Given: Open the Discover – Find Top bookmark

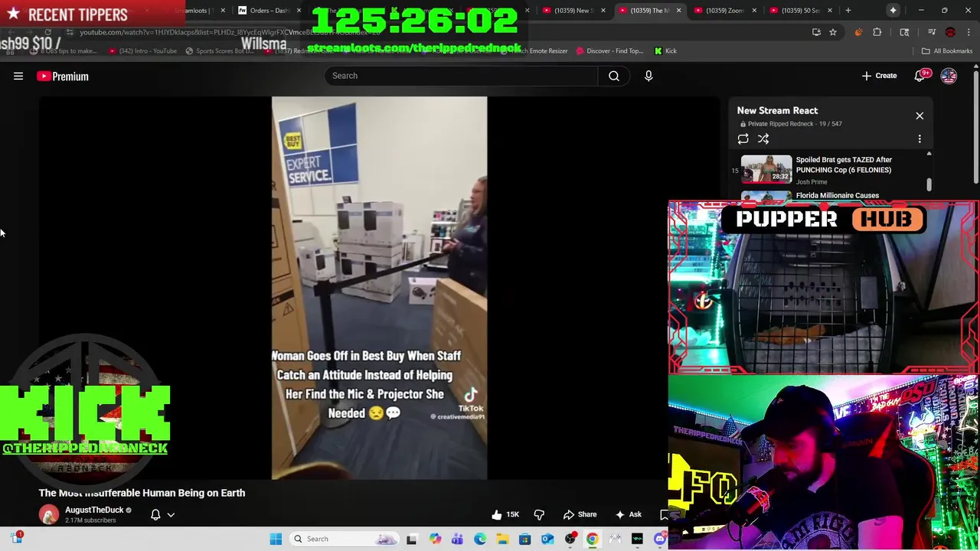Looking at the screenshot, I should click(x=609, y=51).
